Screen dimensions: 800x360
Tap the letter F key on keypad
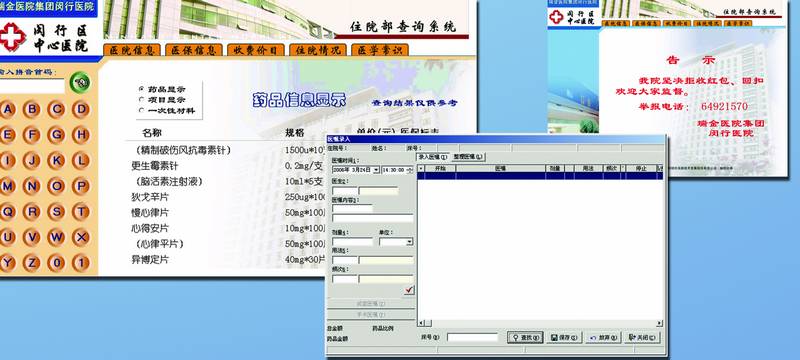32,135
